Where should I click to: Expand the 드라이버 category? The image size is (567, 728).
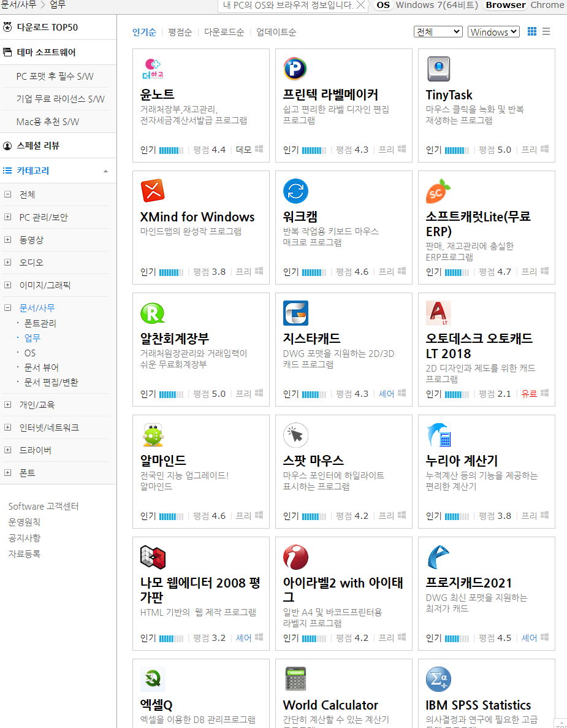click(x=8, y=450)
